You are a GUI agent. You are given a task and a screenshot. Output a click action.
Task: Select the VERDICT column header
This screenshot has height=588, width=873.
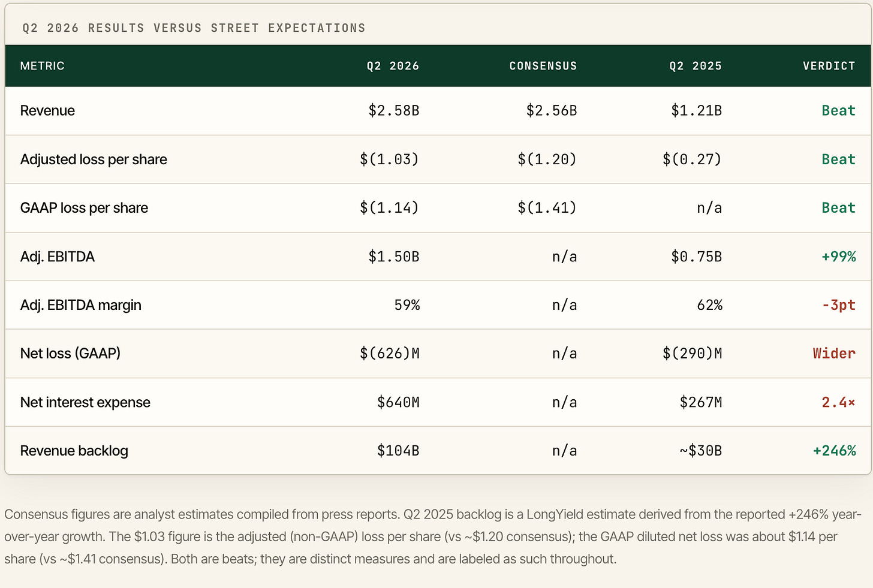(x=829, y=66)
